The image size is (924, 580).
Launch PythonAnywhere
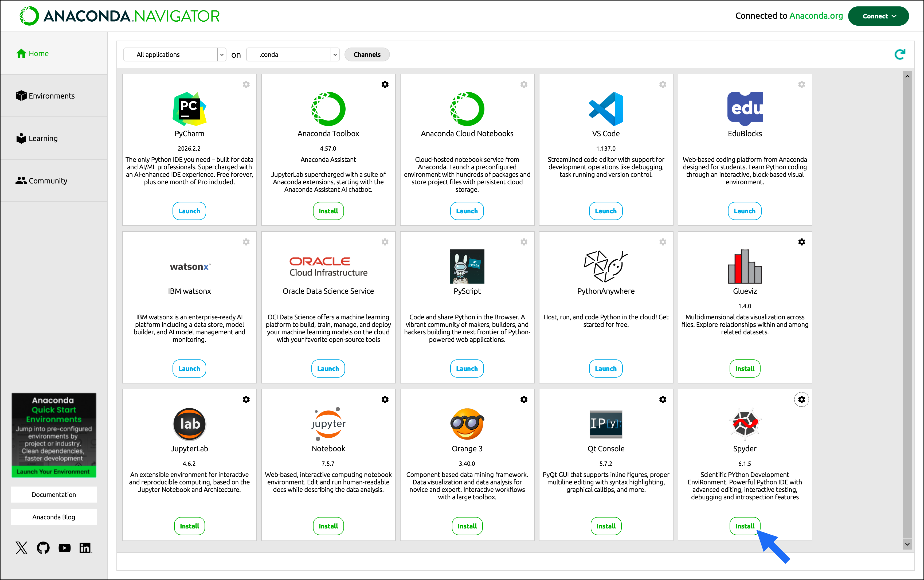tap(606, 369)
